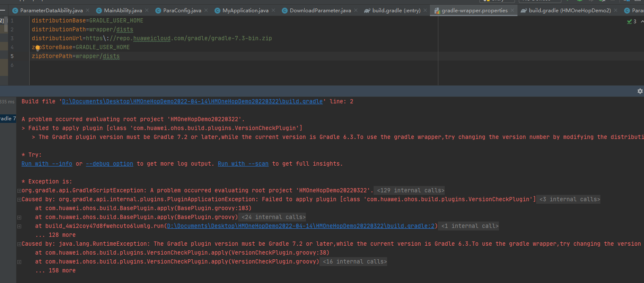
Task: Close the ParameterDataAbility.java tab
Action: pos(88,11)
